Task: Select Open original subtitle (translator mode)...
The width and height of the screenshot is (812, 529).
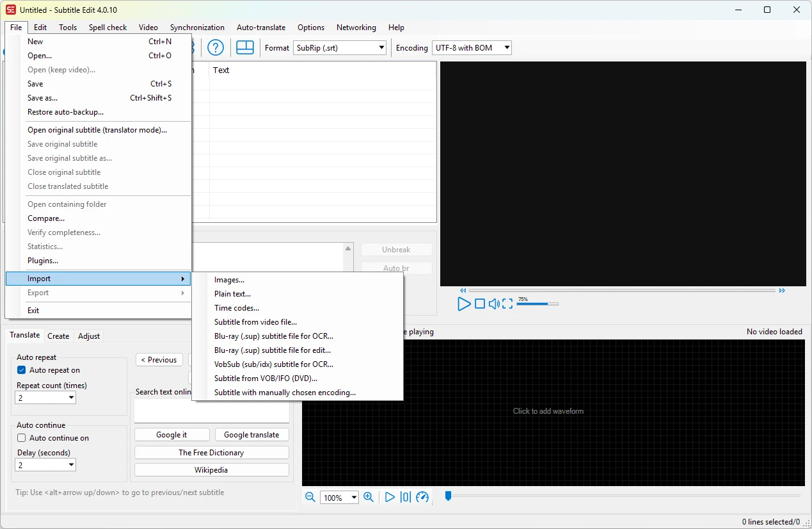Action: (x=98, y=130)
